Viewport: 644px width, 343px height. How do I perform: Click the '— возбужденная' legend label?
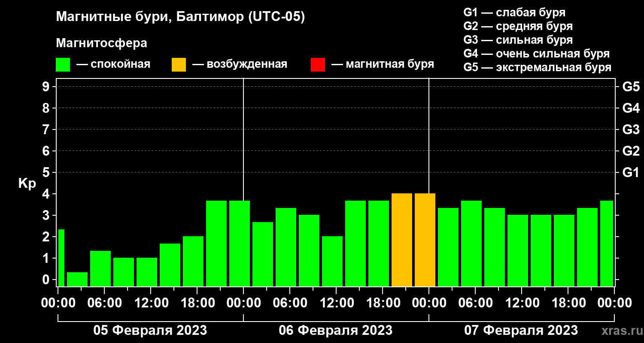tap(240, 64)
